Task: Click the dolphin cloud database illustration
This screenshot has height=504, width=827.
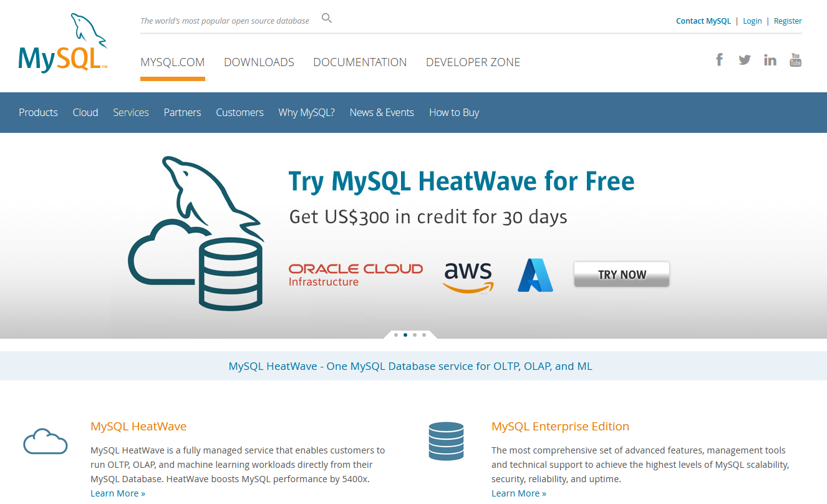Action: pyautogui.click(x=196, y=233)
